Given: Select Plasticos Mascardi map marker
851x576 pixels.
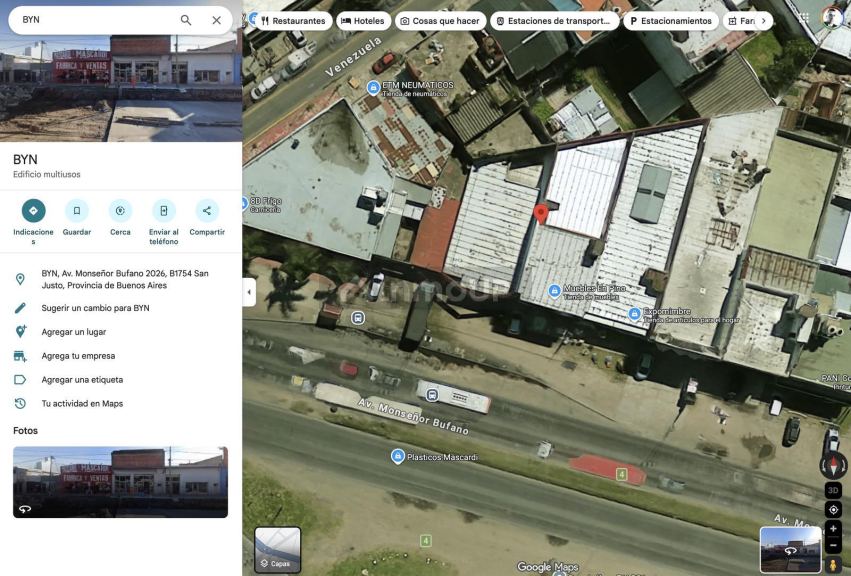Looking at the screenshot, I should pos(398,456).
